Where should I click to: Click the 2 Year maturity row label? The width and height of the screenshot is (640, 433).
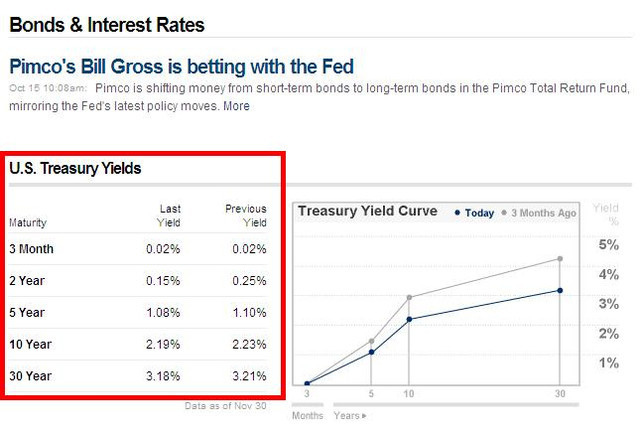(x=27, y=281)
